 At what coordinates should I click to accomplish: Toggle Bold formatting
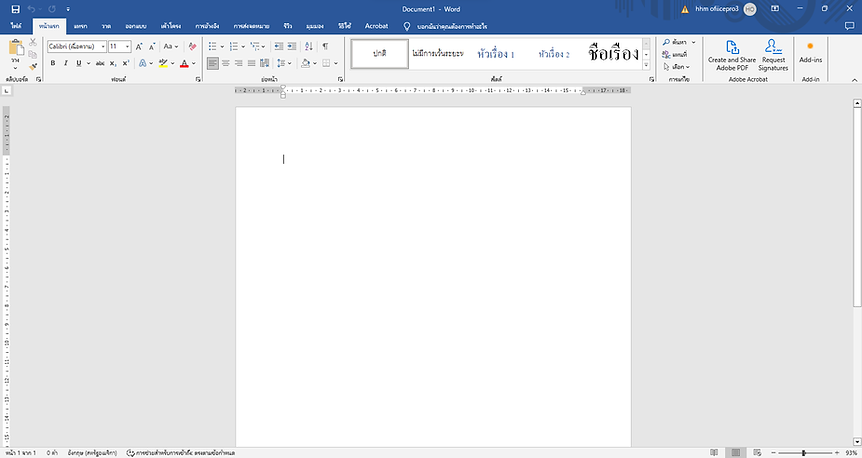click(x=53, y=63)
